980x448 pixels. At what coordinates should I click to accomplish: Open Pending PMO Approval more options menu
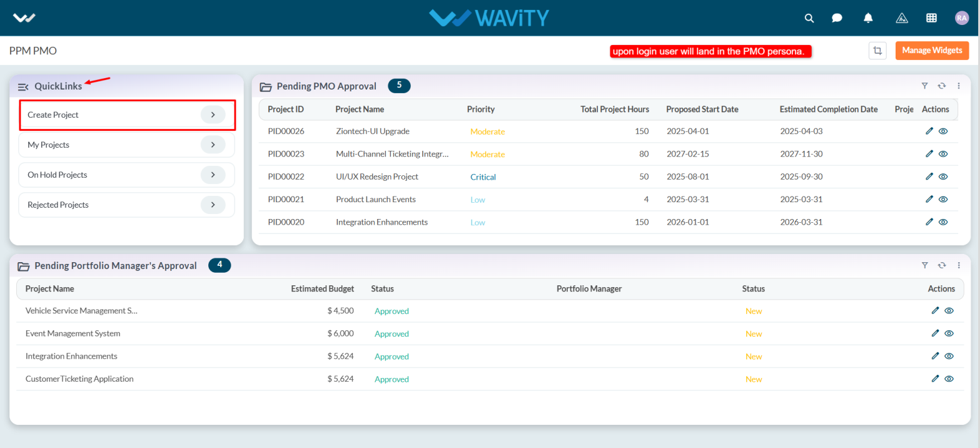pos(958,86)
